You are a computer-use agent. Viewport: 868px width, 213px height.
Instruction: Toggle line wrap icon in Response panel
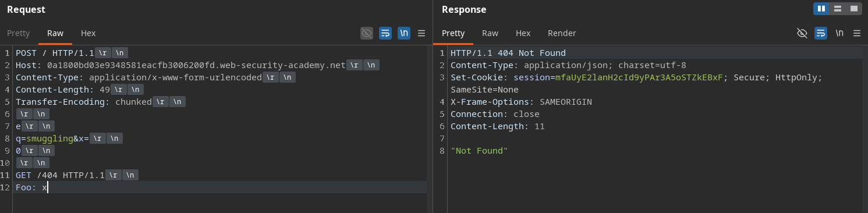tap(820, 33)
